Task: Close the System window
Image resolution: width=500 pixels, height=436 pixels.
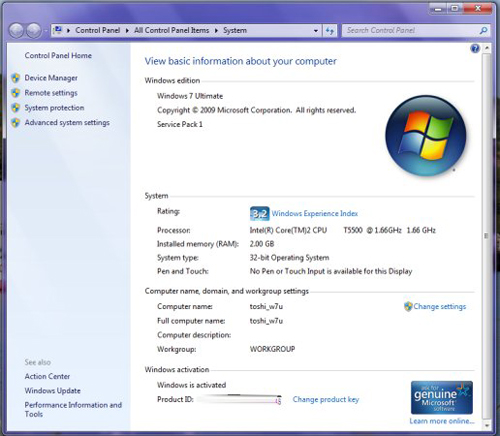Action: coord(477,8)
